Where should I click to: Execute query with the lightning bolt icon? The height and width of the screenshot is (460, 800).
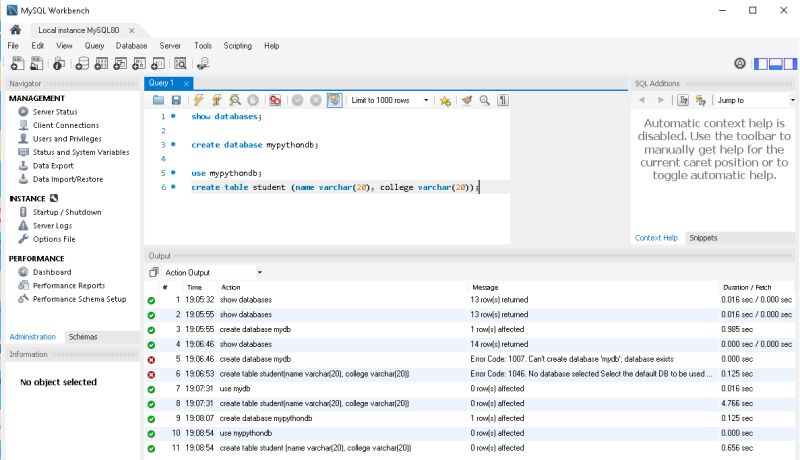(x=198, y=100)
